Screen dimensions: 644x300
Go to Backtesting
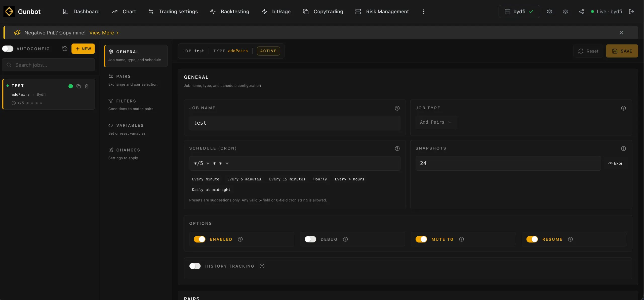tap(230, 12)
